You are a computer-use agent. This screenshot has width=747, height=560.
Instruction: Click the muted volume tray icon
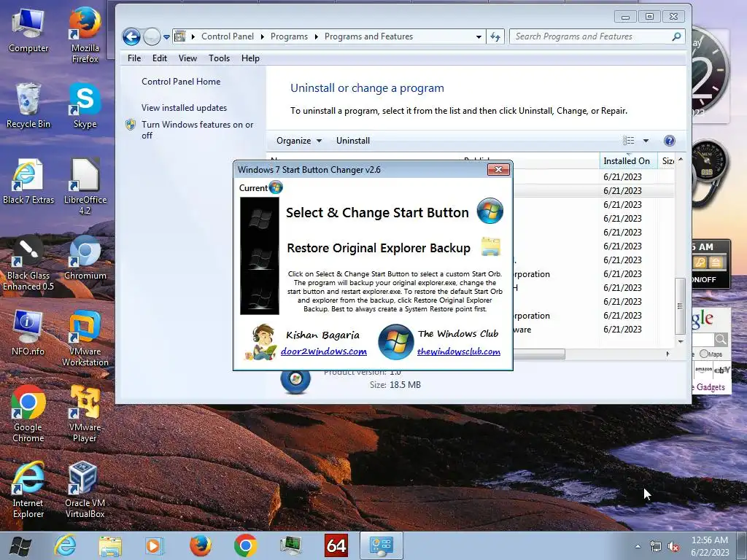point(673,547)
